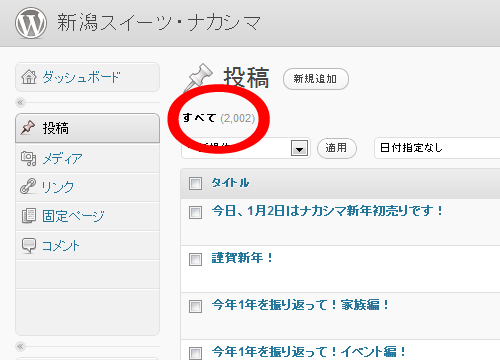This screenshot has width=500, height=360.
Task: Toggle the select-all checkbox beside タイトル
Action: click(195, 183)
